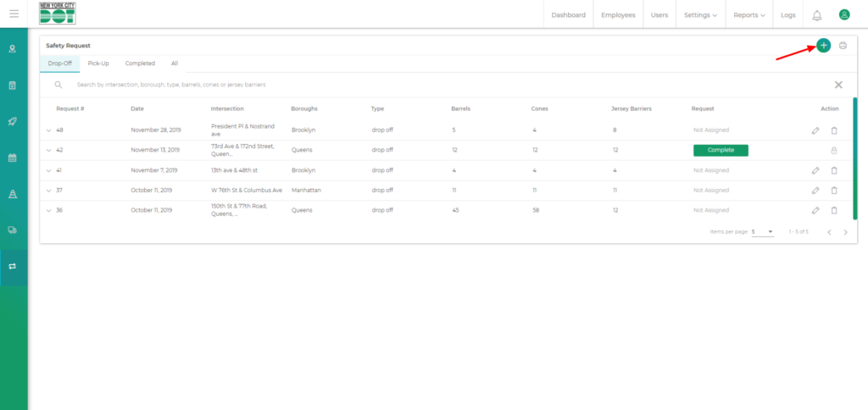Open the hamburger sidebar menu
This screenshot has width=868, height=410.
pos(14,14)
